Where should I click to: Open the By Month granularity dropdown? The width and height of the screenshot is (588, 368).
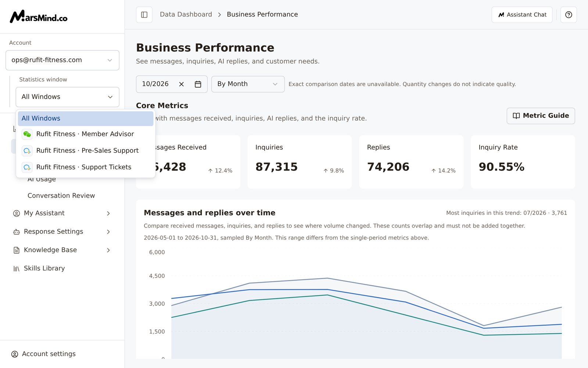click(248, 84)
